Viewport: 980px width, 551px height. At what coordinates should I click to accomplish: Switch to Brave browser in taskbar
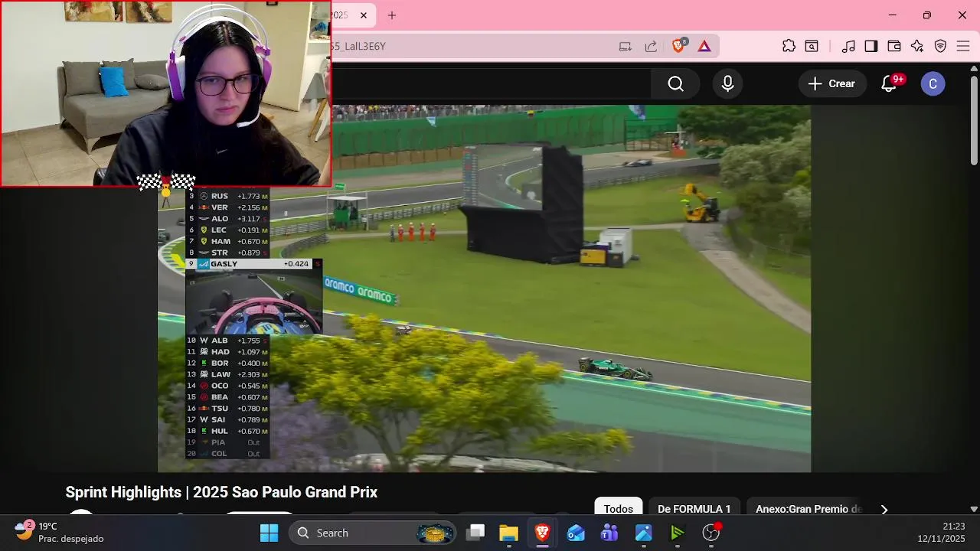point(542,533)
